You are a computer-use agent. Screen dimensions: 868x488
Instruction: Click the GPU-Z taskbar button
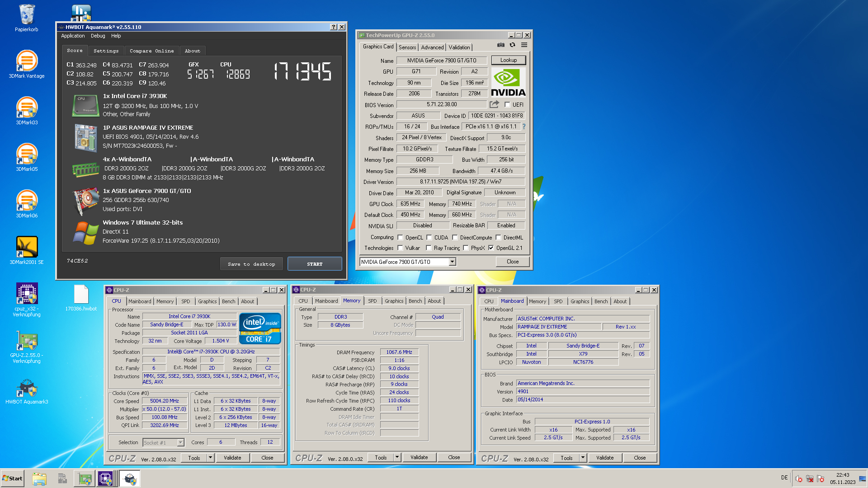click(x=85, y=479)
